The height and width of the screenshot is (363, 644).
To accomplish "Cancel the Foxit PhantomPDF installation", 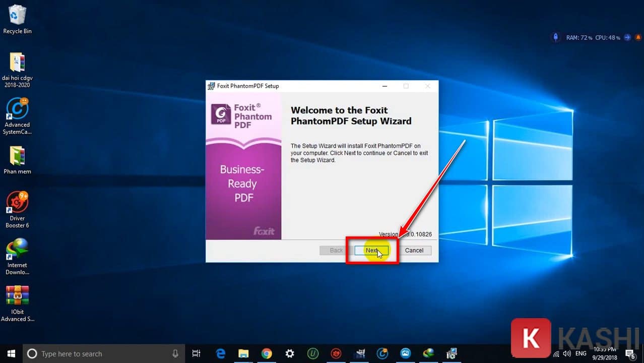I will 414,251.
